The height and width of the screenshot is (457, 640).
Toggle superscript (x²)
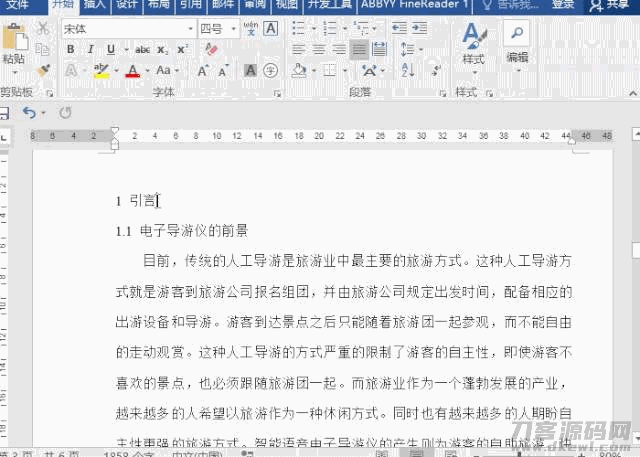click(182, 49)
